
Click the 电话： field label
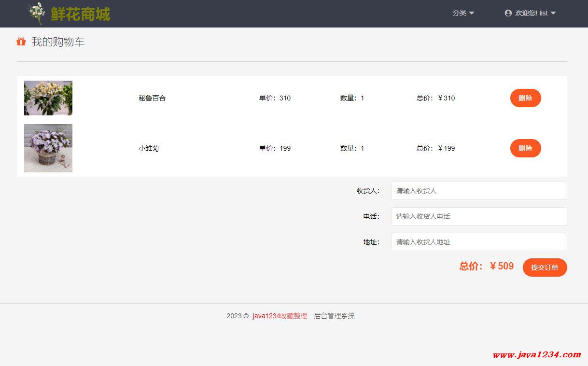coord(372,216)
